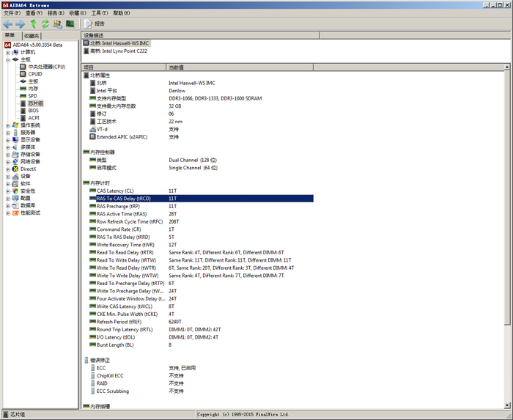Expand the 服务器 tree node
Viewport: 513px width, 420px height.
(8, 133)
